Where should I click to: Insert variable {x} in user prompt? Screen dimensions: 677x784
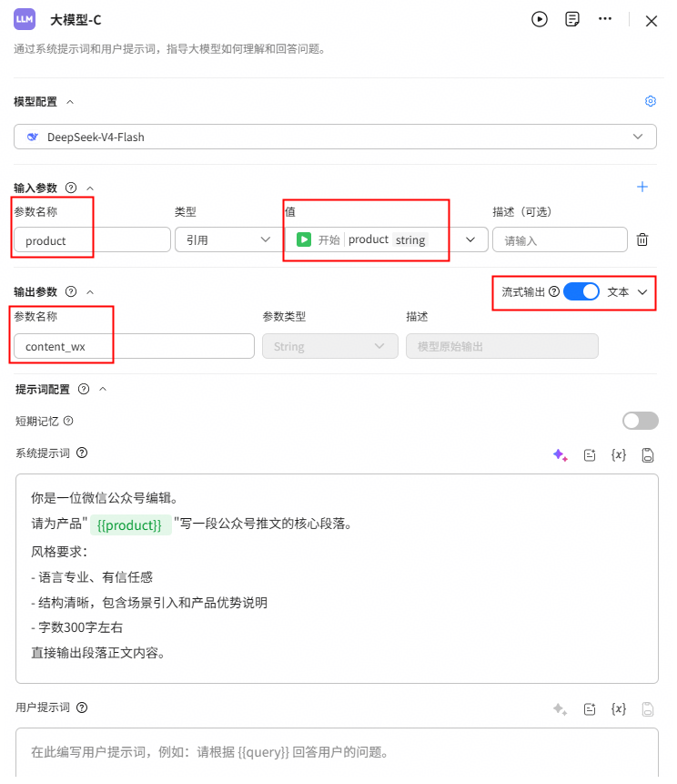tap(619, 709)
